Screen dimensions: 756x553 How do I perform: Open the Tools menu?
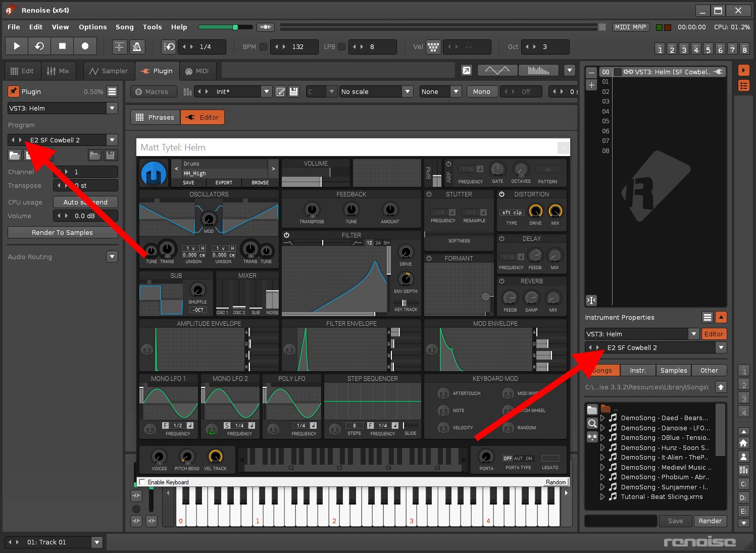pyautogui.click(x=153, y=27)
